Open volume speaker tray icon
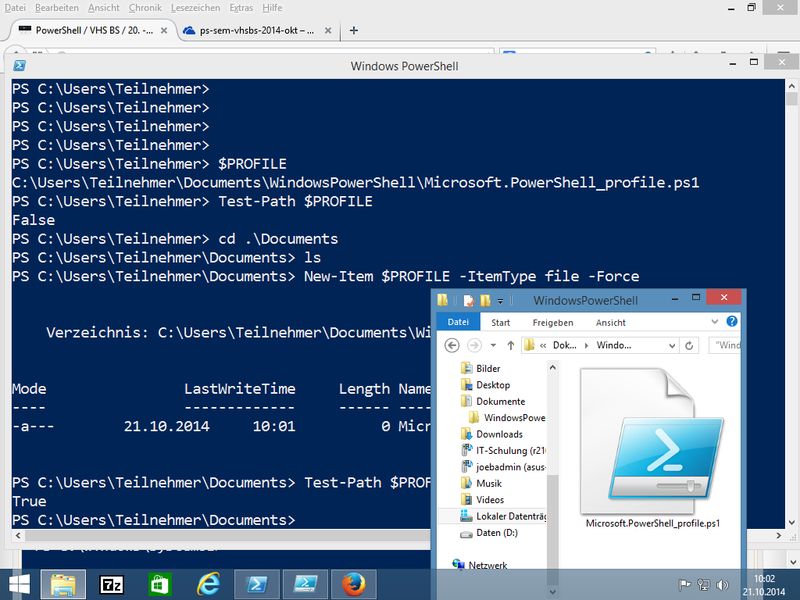The width and height of the screenshot is (800, 600). pos(722,585)
